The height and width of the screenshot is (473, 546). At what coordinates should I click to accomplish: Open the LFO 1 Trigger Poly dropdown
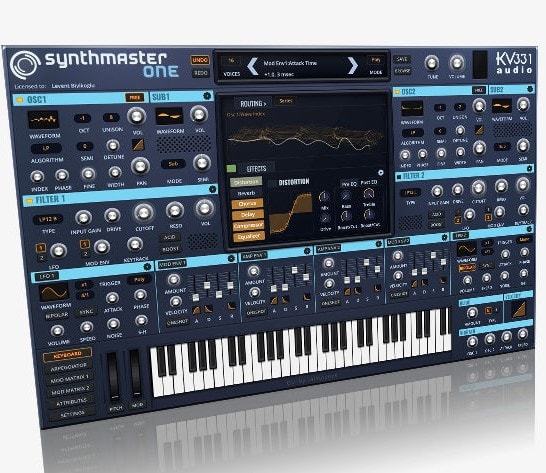tap(139, 279)
